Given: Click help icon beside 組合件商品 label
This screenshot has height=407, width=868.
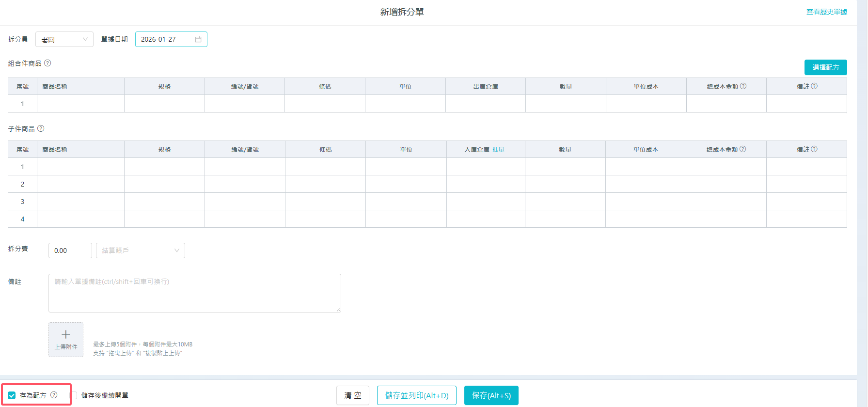Looking at the screenshot, I should tap(47, 63).
